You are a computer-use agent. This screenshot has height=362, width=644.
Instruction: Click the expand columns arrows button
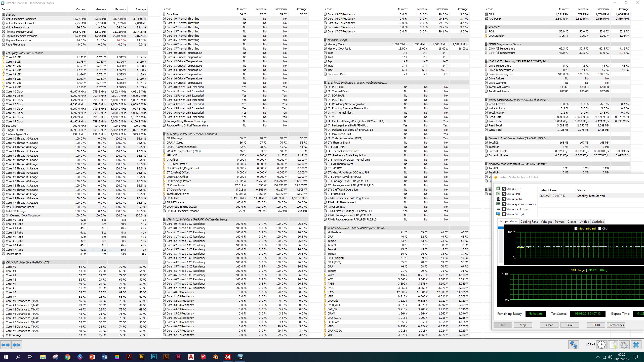coord(6,345)
